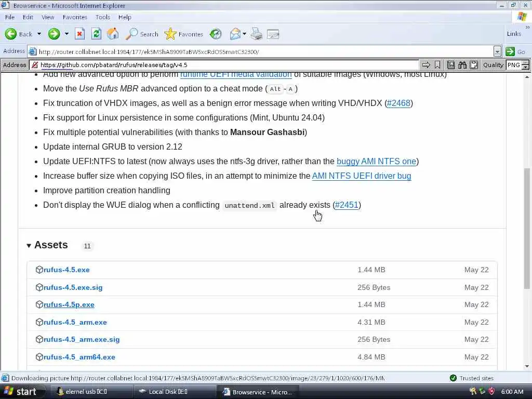Open the Mail dropdown arrow
532x399 pixels.
244,34
